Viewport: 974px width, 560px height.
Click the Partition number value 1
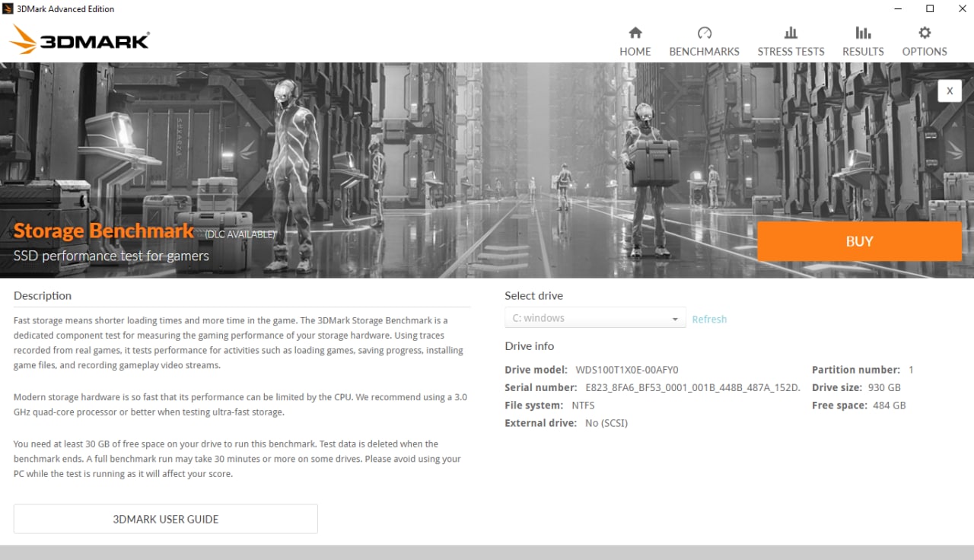(x=911, y=370)
